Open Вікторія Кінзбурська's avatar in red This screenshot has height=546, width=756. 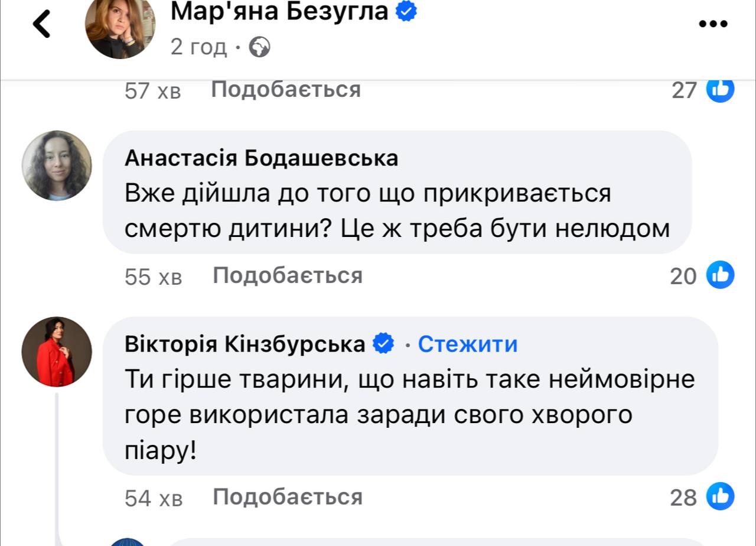coord(57,352)
